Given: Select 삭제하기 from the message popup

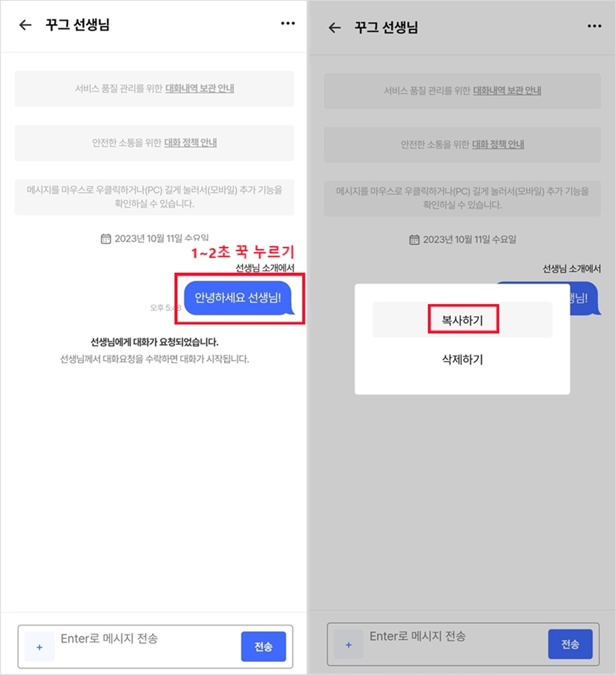Looking at the screenshot, I should pos(462,359).
